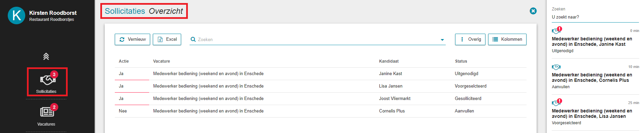Open the Vacatures newspaper icon in sidebar
This screenshot has width=644, height=133.
click(x=47, y=112)
